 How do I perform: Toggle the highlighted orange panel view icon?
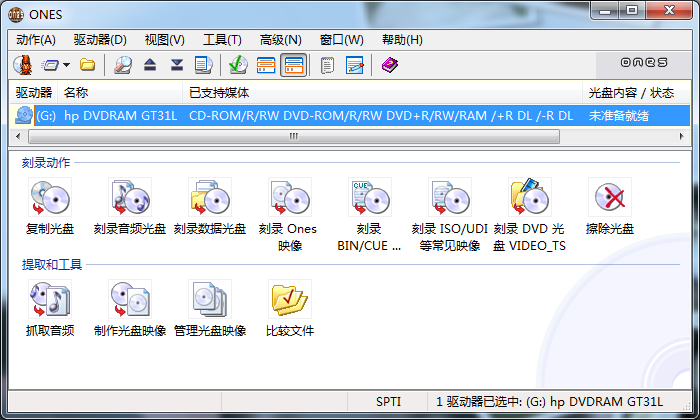pos(293,65)
